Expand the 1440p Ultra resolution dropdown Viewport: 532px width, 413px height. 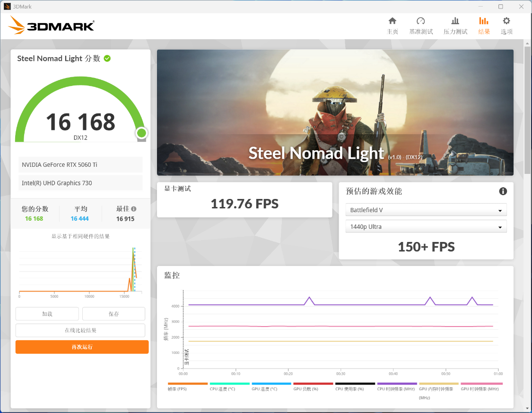[x=426, y=226]
